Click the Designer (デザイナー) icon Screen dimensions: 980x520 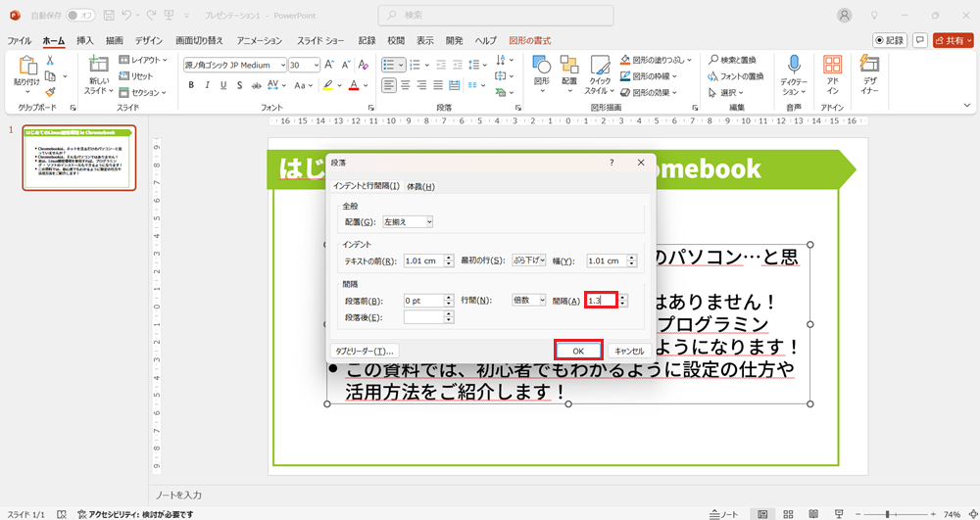[x=870, y=65]
